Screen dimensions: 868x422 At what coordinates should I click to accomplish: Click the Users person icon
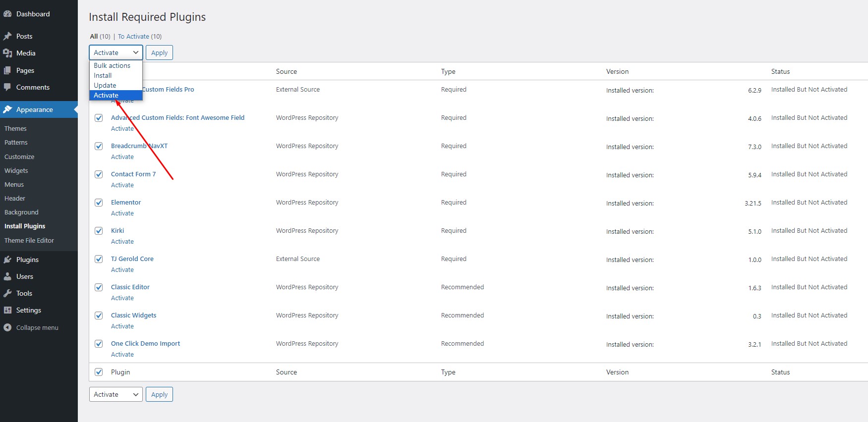point(7,276)
